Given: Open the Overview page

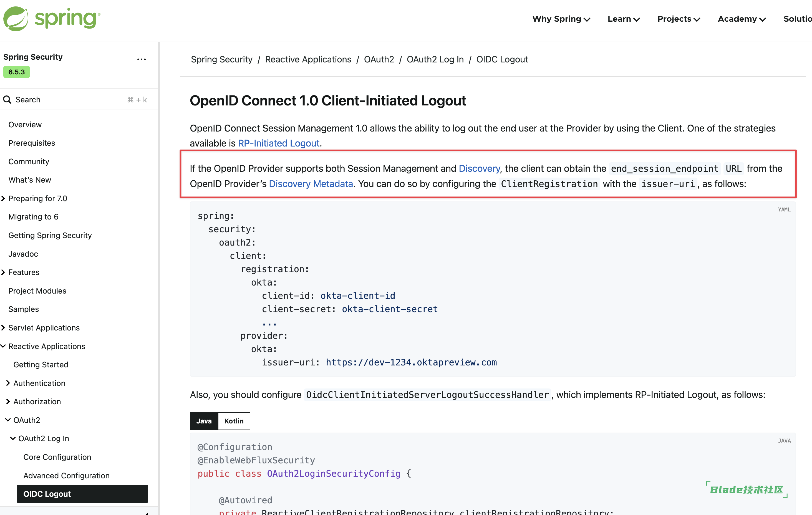Looking at the screenshot, I should [25, 125].
